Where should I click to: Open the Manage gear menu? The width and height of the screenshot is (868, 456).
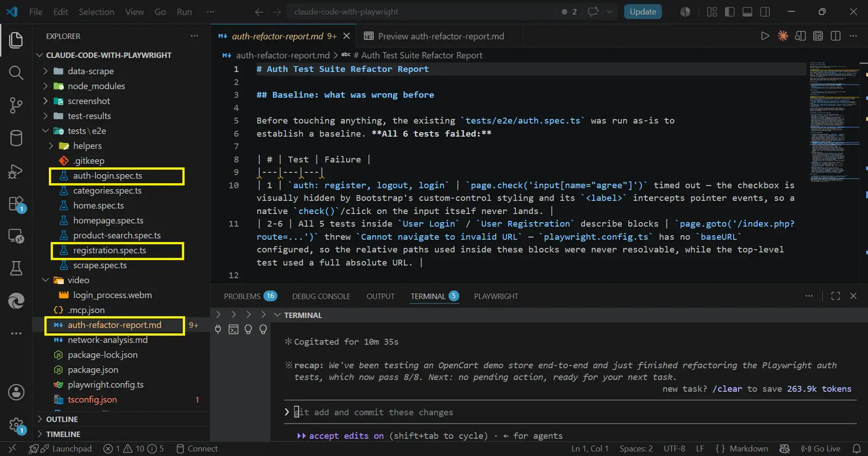coord(16,425)
